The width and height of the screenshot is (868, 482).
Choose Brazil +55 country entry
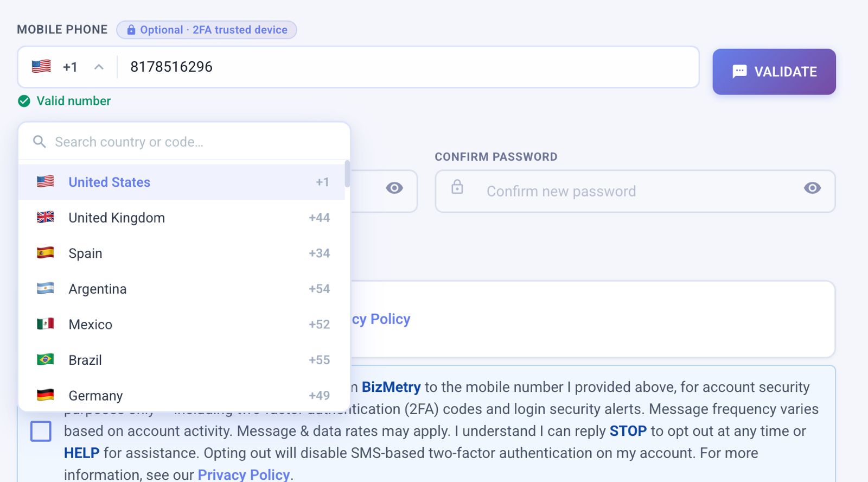coord(182,360)
